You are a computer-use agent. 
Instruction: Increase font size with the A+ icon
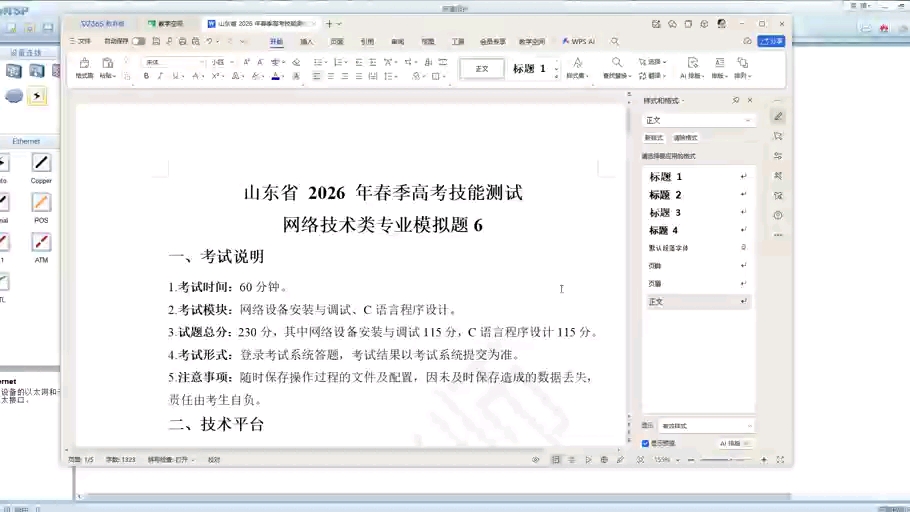(x=246, y=62)
